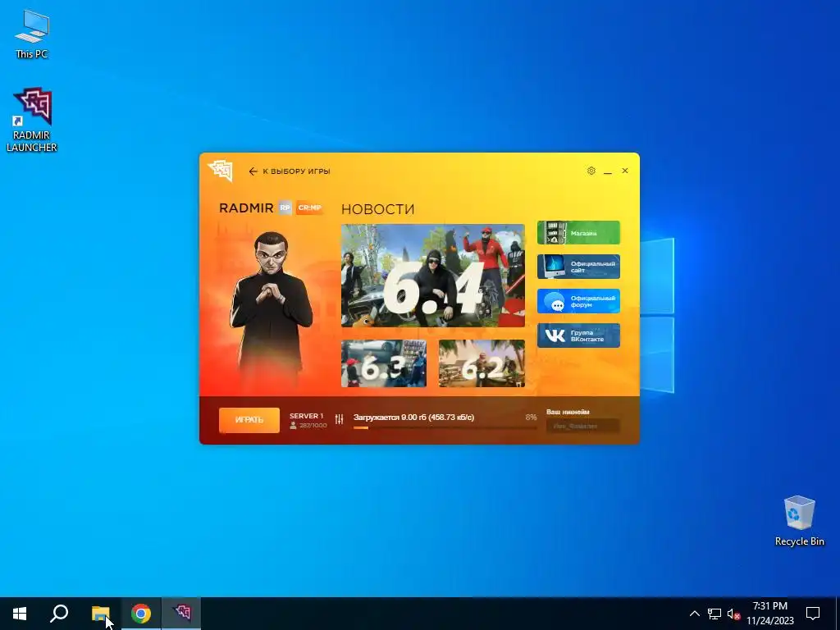840x630 pixels.
Task: Choose SERVER 1 selector
Action: 308,420
